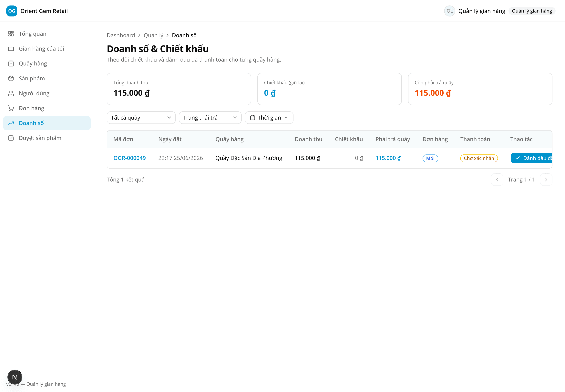The width and height of the screenshot is (565, 392).
Task: Navigate to Sản phẩm
Action: [47, 78]
